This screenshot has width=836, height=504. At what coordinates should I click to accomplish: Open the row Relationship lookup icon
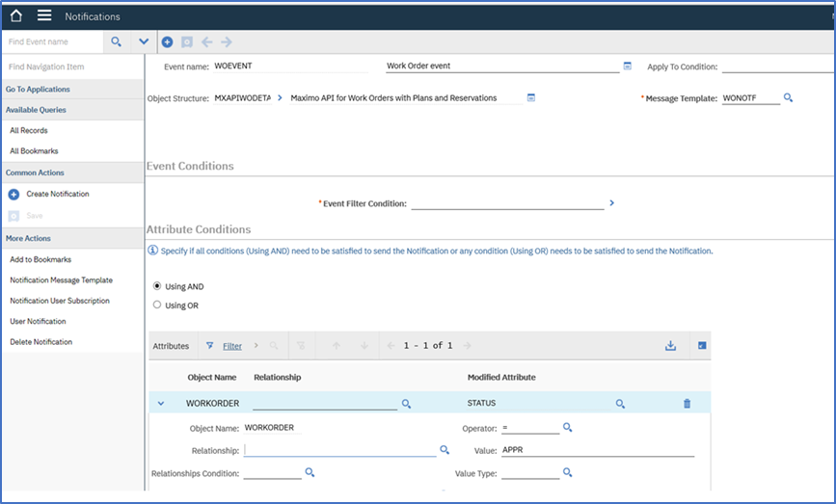coord(406,404)
